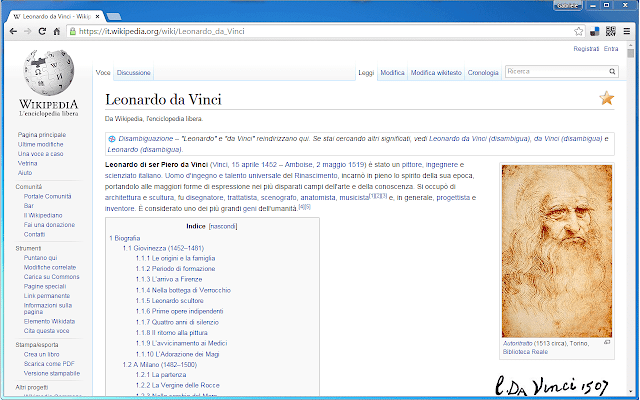Click the page vertical scrollbar thumb
This screenshot has height=400, width=640.
(x=631, y=53)
